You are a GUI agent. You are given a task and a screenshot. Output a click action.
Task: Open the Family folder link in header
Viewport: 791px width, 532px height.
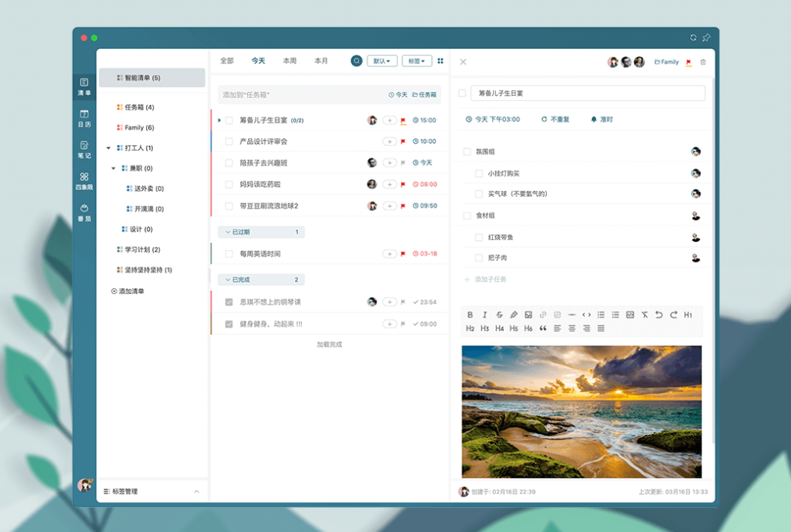(667, 62)
